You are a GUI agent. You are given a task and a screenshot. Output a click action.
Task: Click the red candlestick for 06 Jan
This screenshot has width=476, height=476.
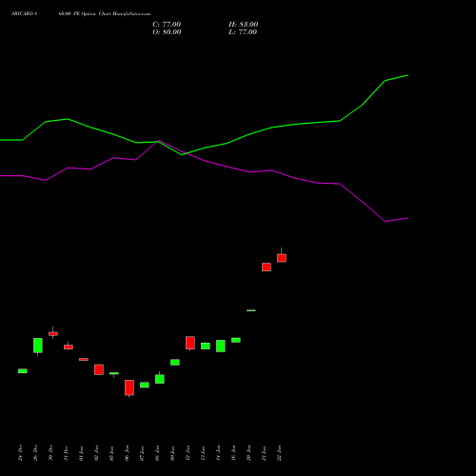(x=129, y=387)
